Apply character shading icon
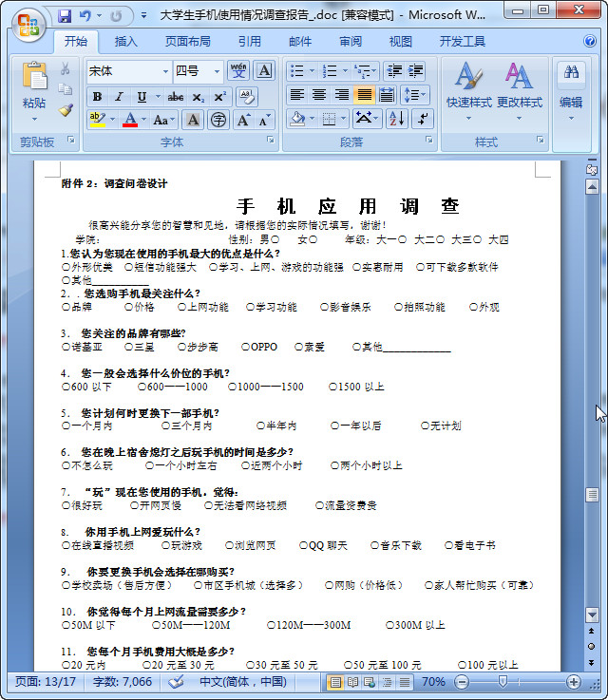 [193, 120]
